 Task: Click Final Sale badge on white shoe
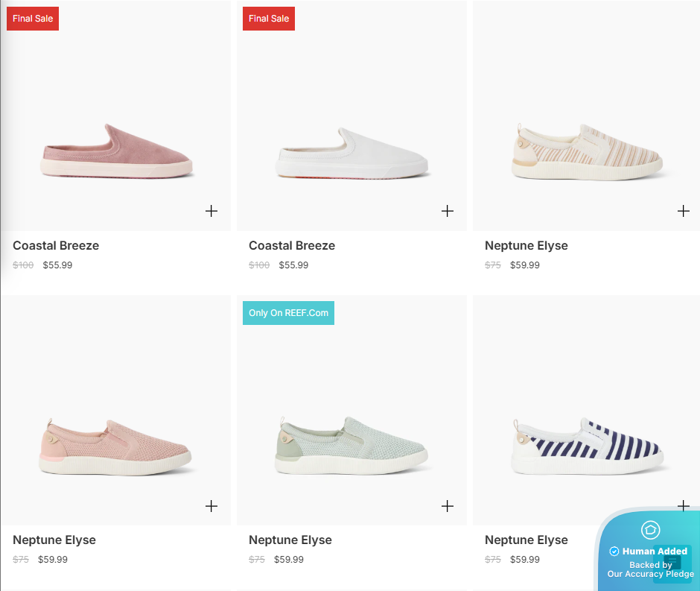tap(269, 19)
